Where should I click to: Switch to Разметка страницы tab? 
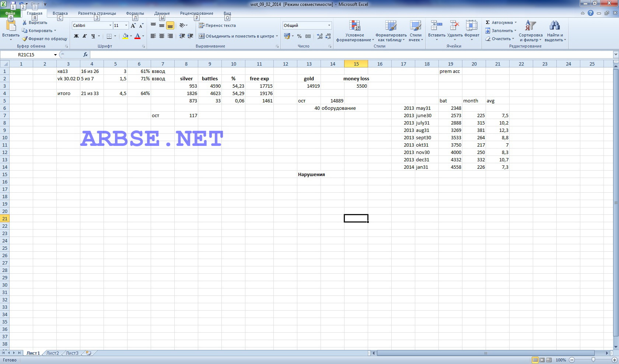point(97,13)
